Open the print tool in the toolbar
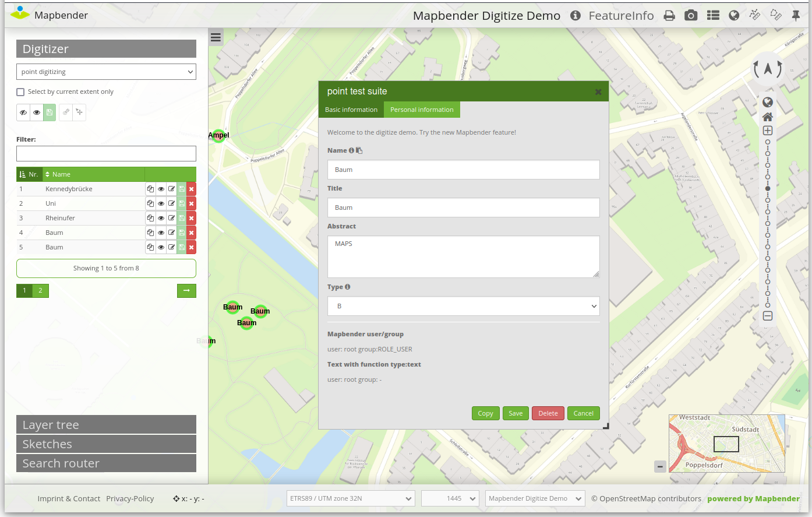Image resolution: width=812 pixels, height=517 pixels. pos(669,16)
